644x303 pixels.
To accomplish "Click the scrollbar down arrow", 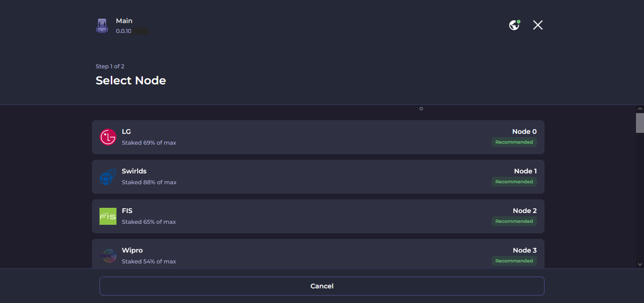I will (x=640, y=264).
